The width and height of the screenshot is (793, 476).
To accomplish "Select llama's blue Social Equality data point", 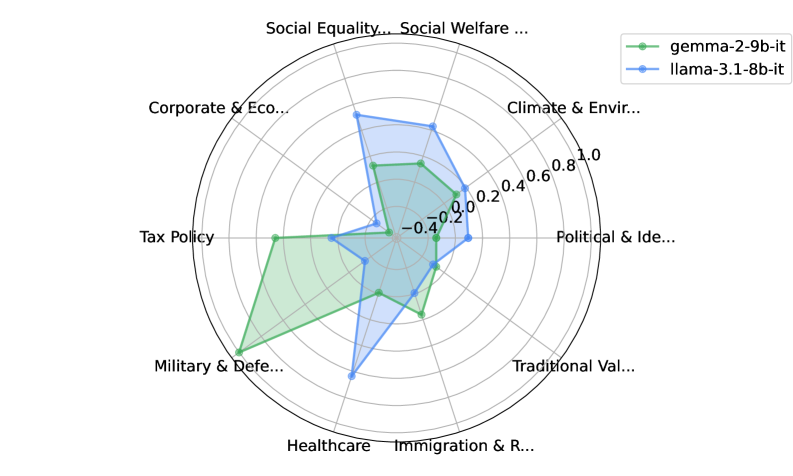I will [x=356, y=115].
